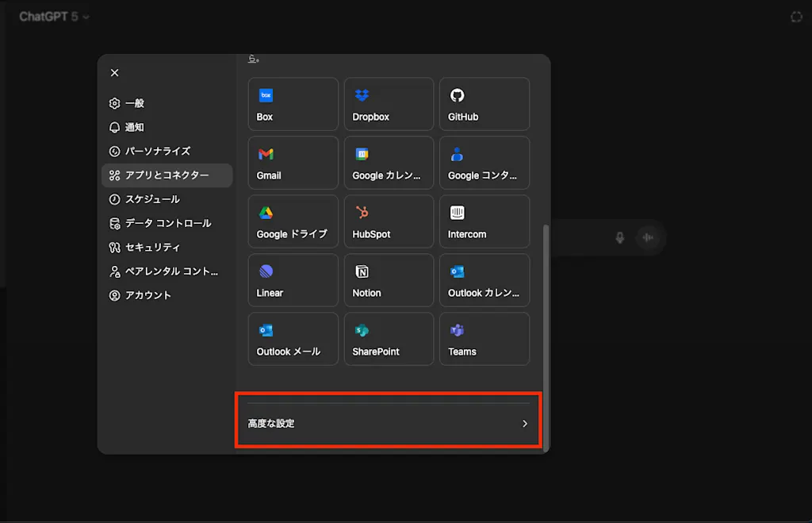Open the Gmail connector label
This screenshot has height=523, width=812.
tap(269, 175)
